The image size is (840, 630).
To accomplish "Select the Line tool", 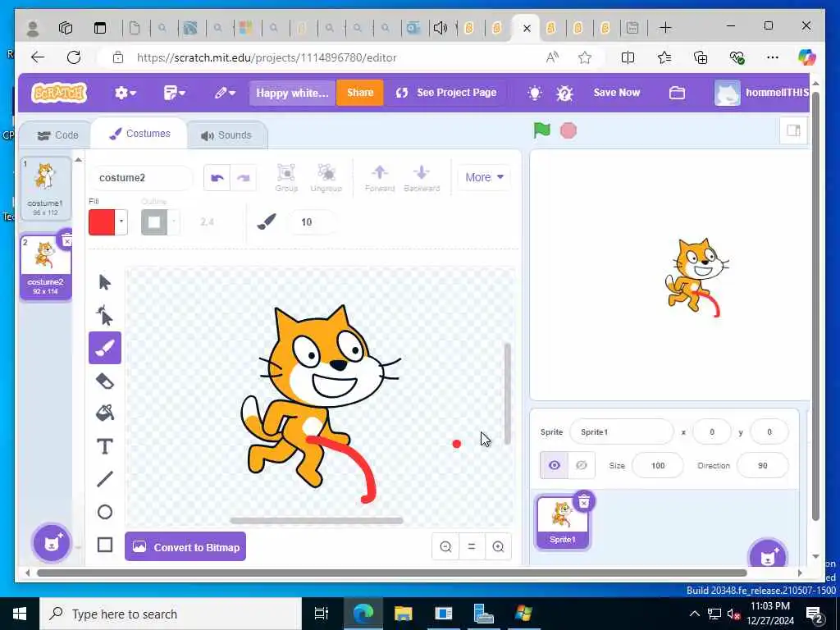I will coord(104,479).
